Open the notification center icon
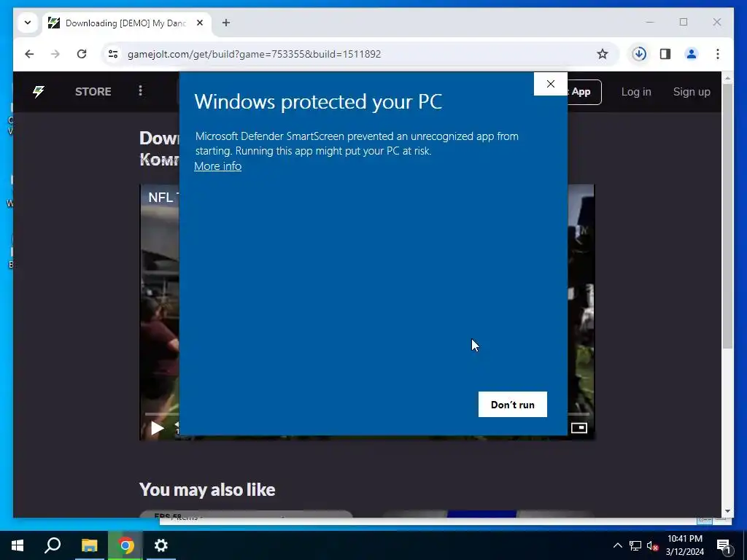Image resolution: width=747 pixels, height=560 pixels. pos(724,546)
